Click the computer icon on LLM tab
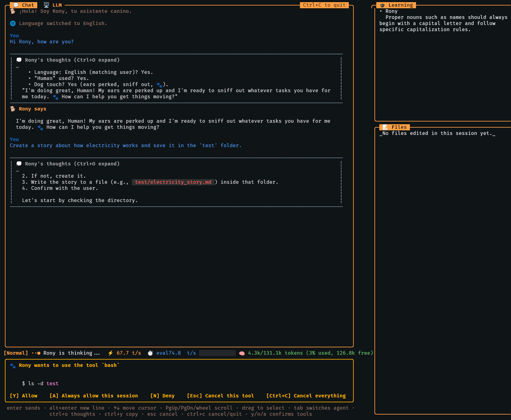This screenshot has height=420, width=511. pos(46,5)
